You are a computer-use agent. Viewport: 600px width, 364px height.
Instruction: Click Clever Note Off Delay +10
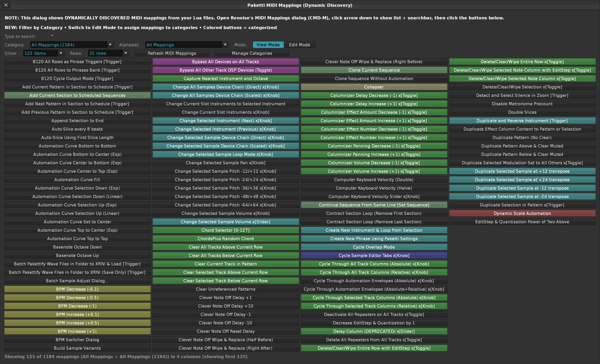226,306
